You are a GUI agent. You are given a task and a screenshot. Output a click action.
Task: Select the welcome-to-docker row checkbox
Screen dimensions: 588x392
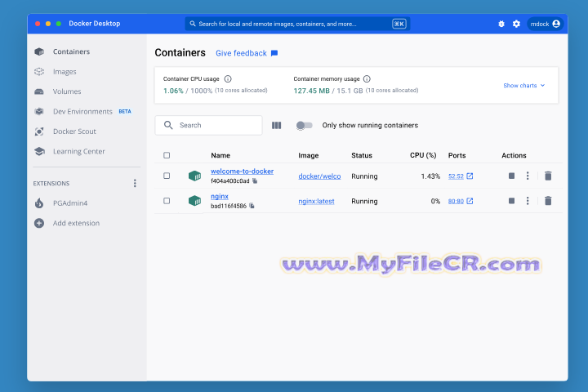[167, 176]
